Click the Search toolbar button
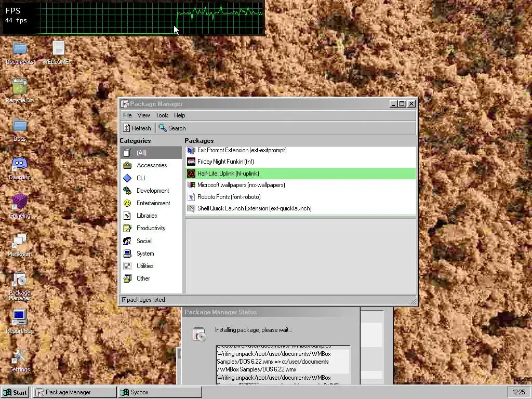The image size is (532, 399). (172, 128)
